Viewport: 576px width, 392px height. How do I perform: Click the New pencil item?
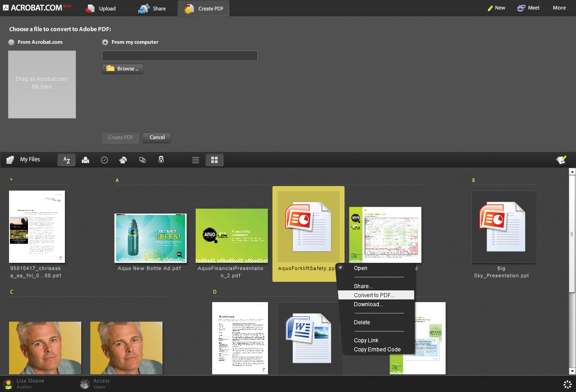tap(496, 8)
